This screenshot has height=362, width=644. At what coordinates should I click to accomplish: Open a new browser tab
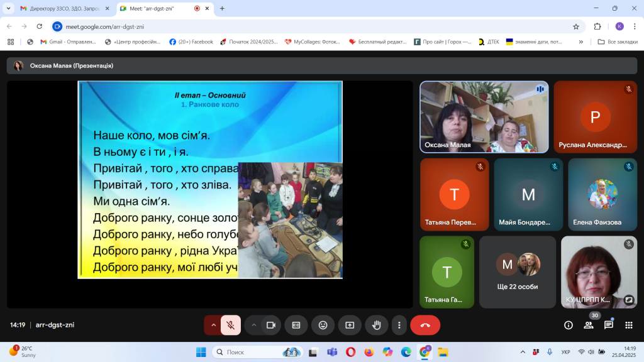[x=222, y=9]
